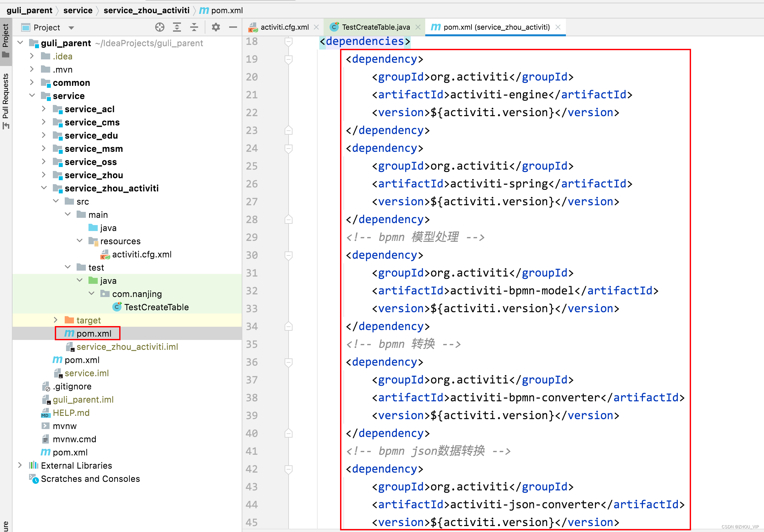Toggle fold marker at line 30 dependency
Screen dimensions: 764x532
coord(289,255)
